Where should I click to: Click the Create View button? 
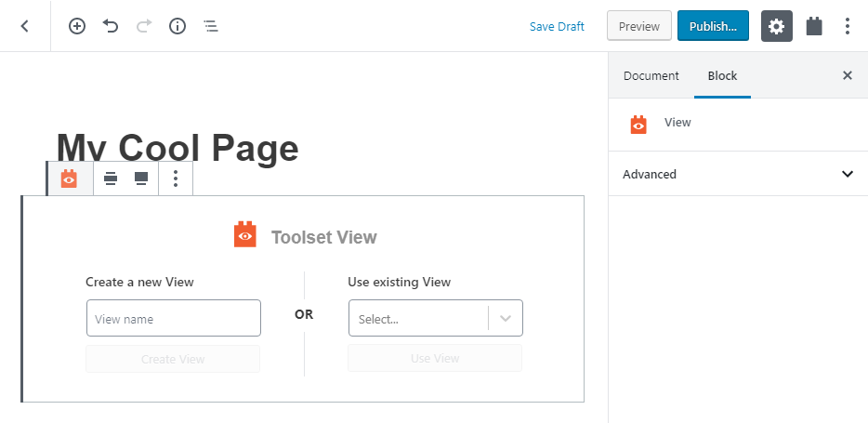(173, 359)
